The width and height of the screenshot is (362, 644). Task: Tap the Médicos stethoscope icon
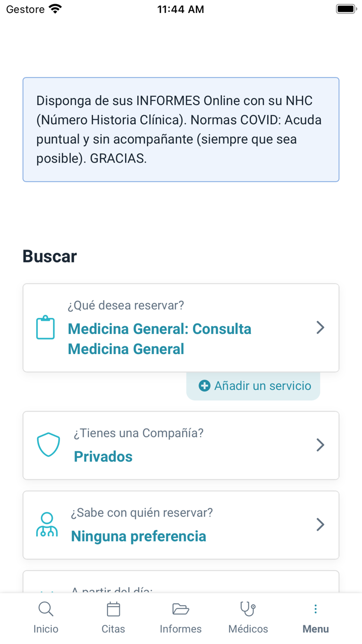(248, 609)
